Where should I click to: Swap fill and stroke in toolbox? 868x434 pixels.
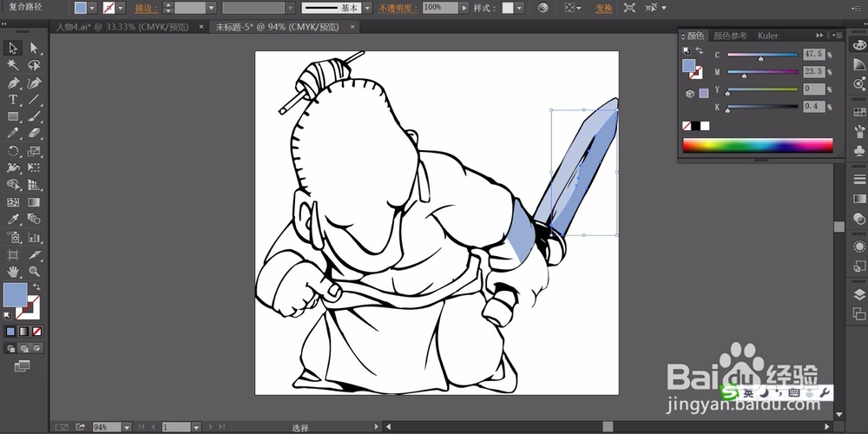36,286
